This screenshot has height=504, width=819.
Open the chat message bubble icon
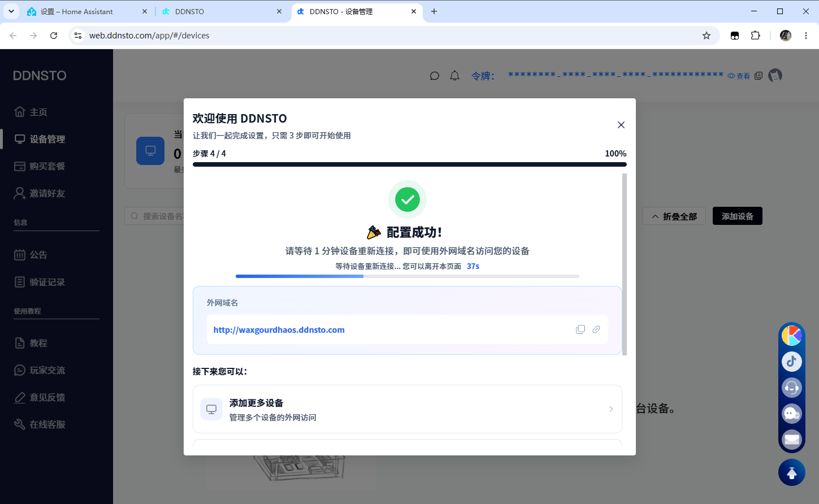434,76
